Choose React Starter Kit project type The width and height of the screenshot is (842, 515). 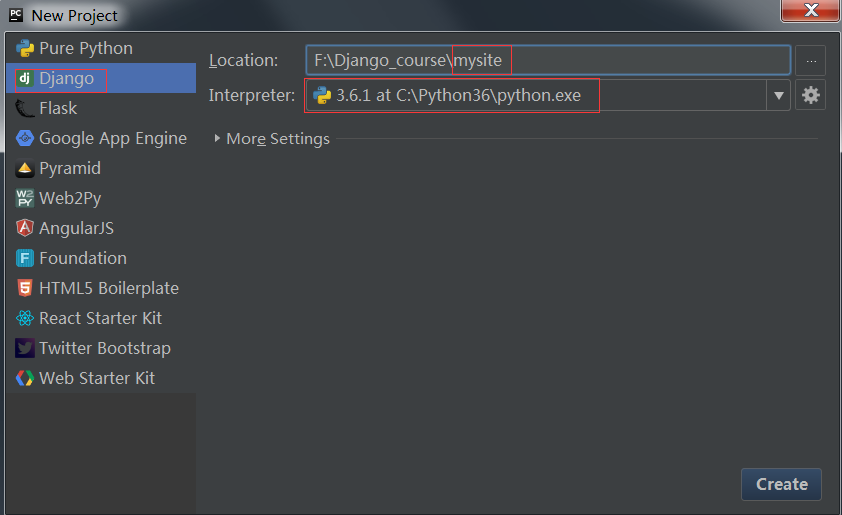pyautogui.click(x=101, y=318)
